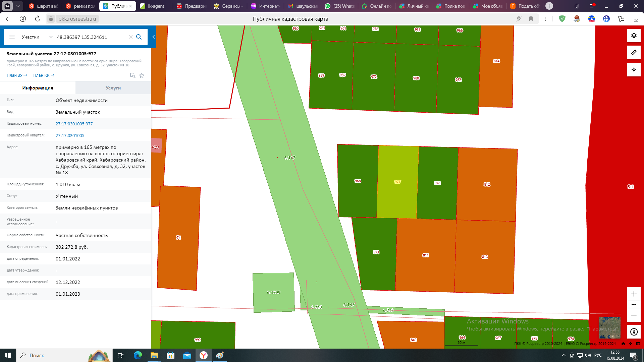Open the hamburger menu in search bar

(x=12, y=37)
